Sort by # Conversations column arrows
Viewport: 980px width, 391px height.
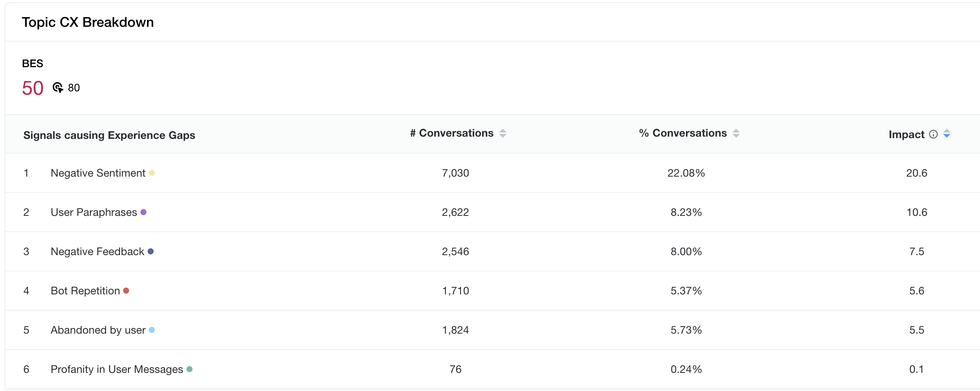click(x=502, y=133)
